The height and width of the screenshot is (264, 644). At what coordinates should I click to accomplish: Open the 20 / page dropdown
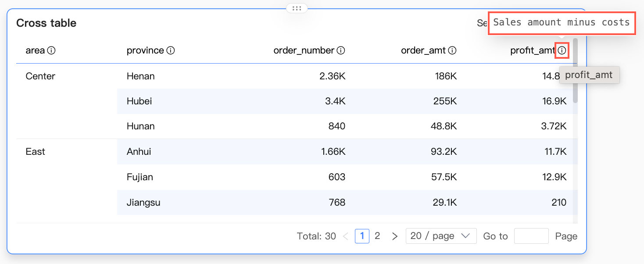(441, 236)
